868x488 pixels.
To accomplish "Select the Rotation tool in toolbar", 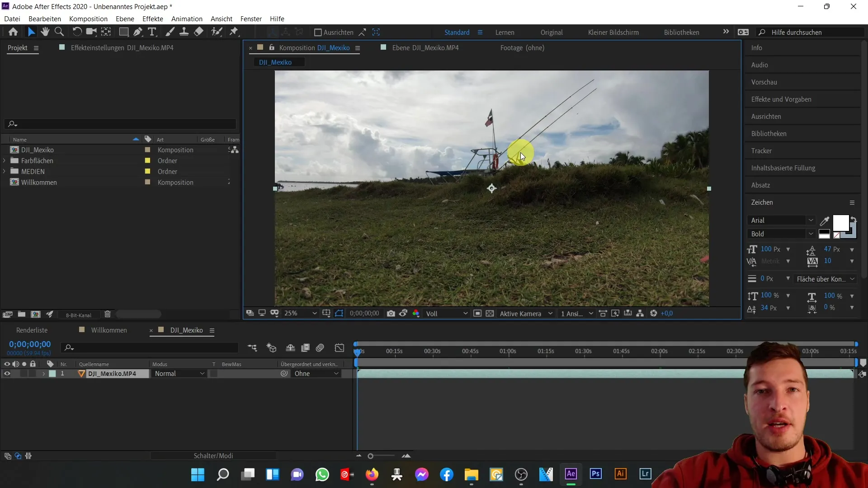I will pyautogui.click(x=76, y=32).
